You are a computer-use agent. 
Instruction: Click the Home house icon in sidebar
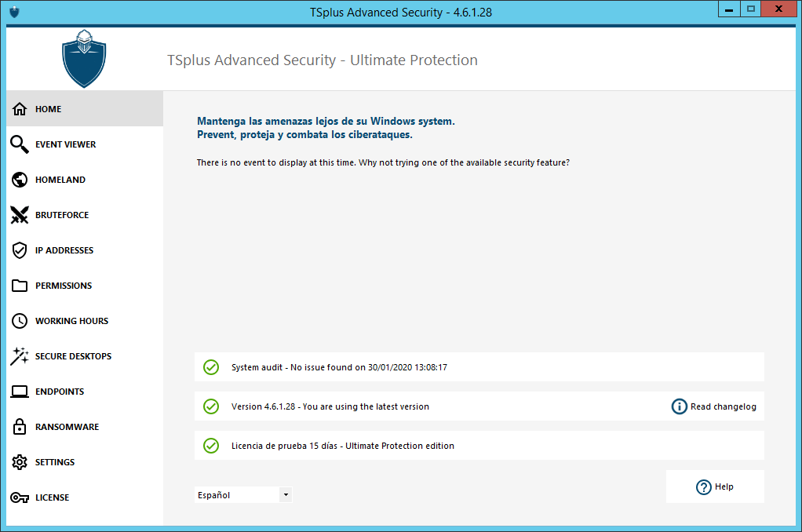click(x=20, y=109)
